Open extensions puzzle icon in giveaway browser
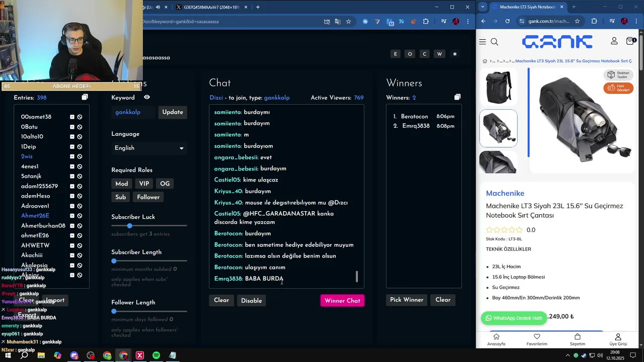Screen dimensions: 644x362 [x=426, y=22]
